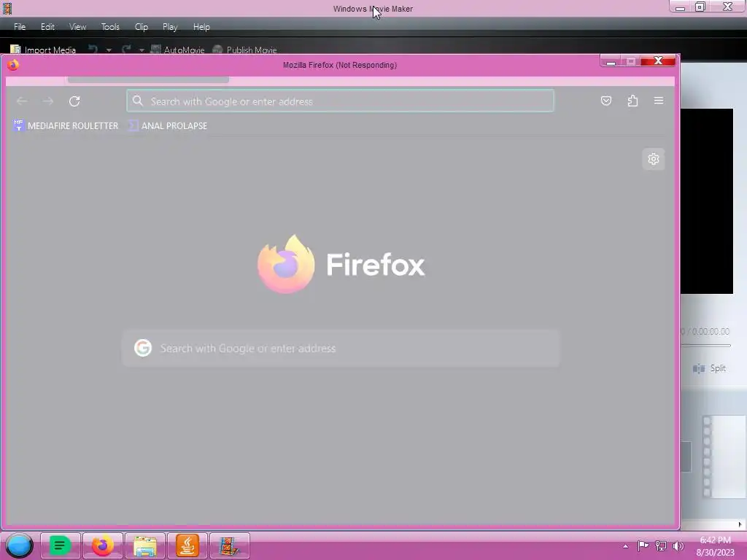Open the green notes app in the taskbar
This screenshot has height=560, width=747.
(60, 545)
